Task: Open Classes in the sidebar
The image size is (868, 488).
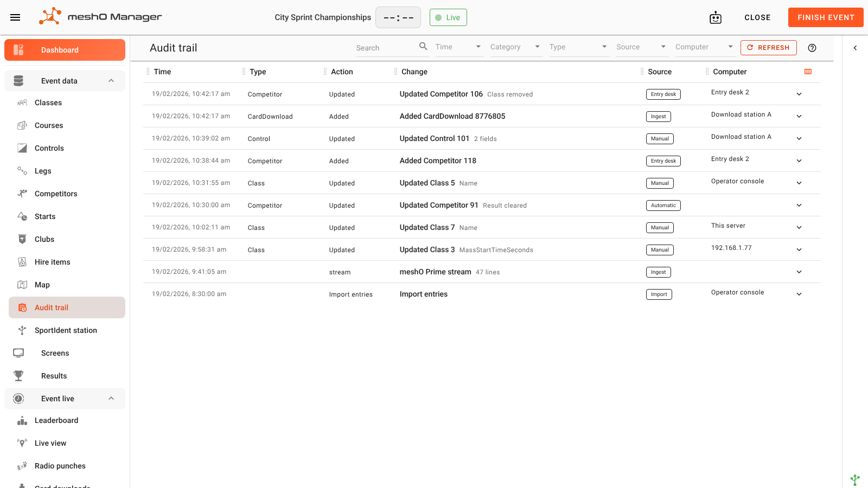Action: (x=67, y=102)
